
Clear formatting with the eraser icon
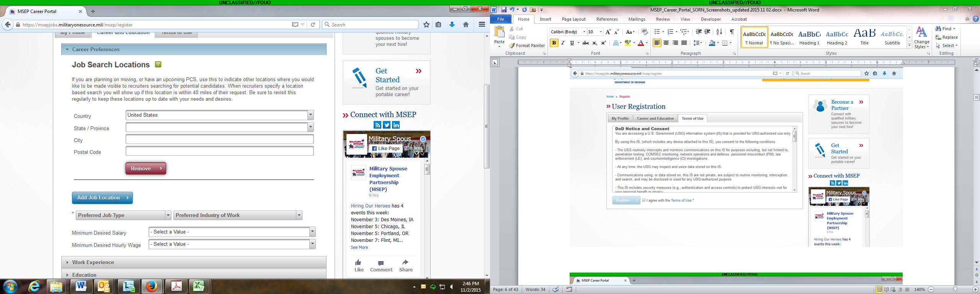[x=644, y=32]
